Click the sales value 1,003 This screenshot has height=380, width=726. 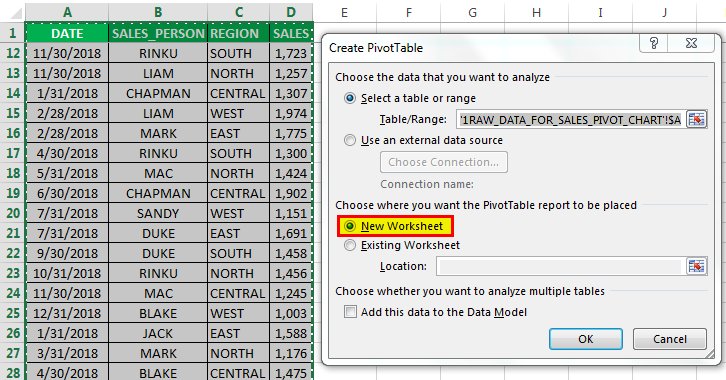[291, 313]
